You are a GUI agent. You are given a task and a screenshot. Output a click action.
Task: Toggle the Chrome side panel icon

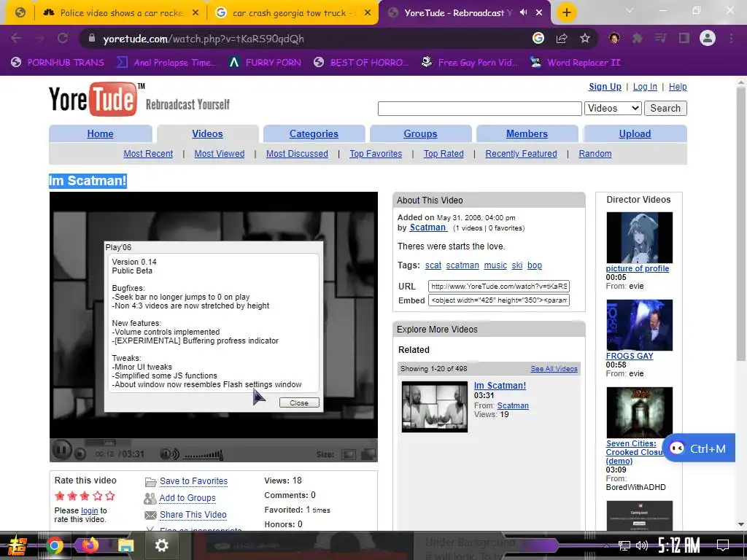click(x=684, y=39)
